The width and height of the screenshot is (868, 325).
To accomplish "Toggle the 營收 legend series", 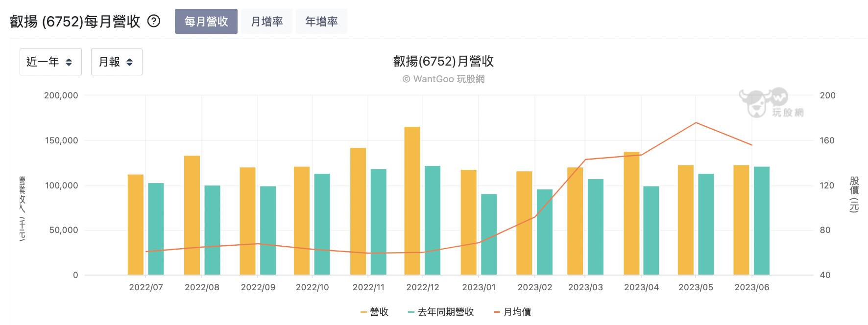I will [374, 312].
